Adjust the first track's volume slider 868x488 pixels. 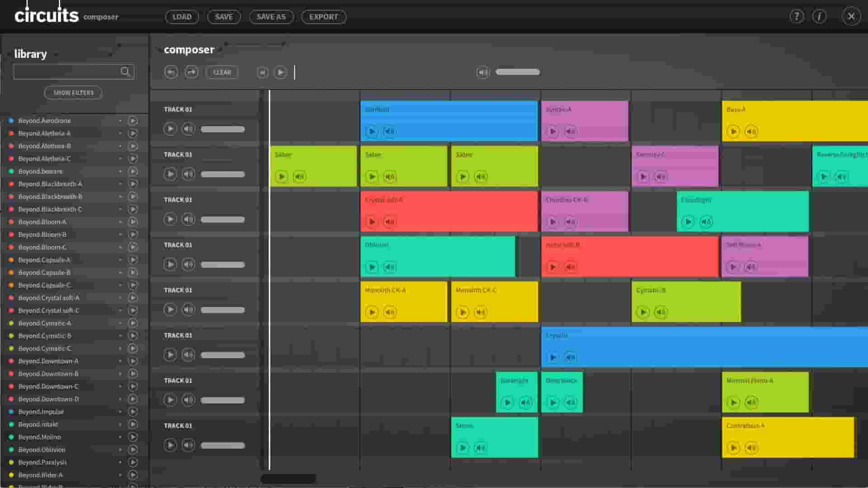pyautogui.click(x=222, y=128)
